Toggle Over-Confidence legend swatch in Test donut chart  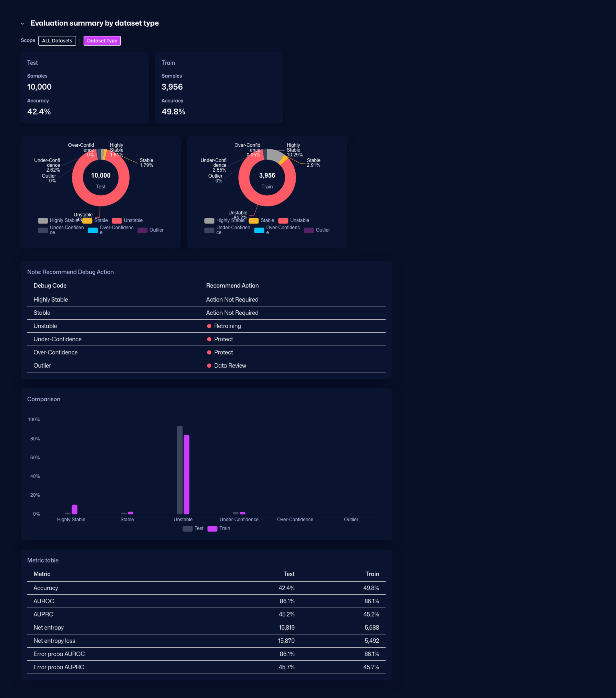(x=93, y=230)
